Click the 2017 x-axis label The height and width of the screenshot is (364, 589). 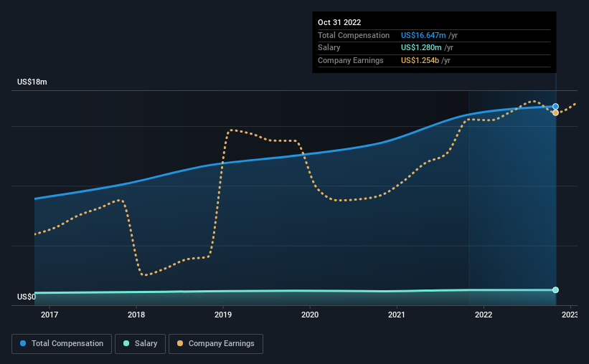coord(50,315)
